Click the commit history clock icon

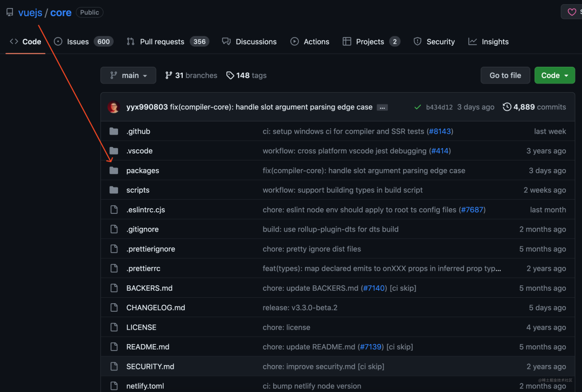pyautogui.click(x=507, y=107)
